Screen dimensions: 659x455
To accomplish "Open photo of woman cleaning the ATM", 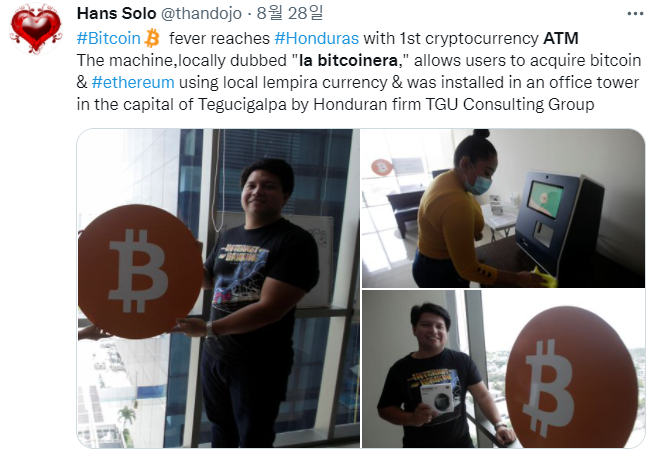I will click(503, 208).
